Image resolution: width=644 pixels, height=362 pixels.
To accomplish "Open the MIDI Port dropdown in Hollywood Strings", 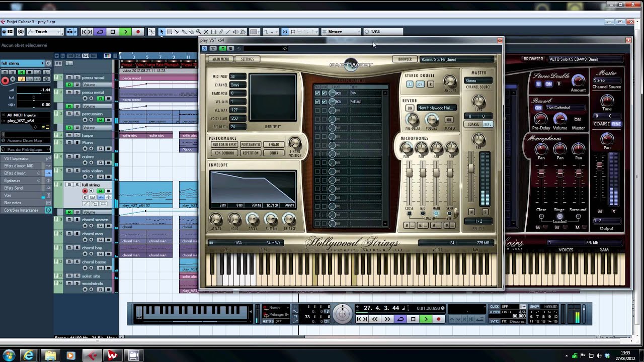I will coord(238,76).
